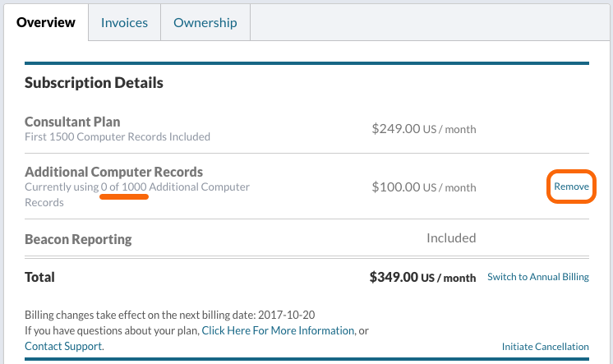Image resolution: width=613 pixels, height=364 pixels.
Task: Click 'First 1500 Computer Records Included' text
Action: [x=118, y=137]
